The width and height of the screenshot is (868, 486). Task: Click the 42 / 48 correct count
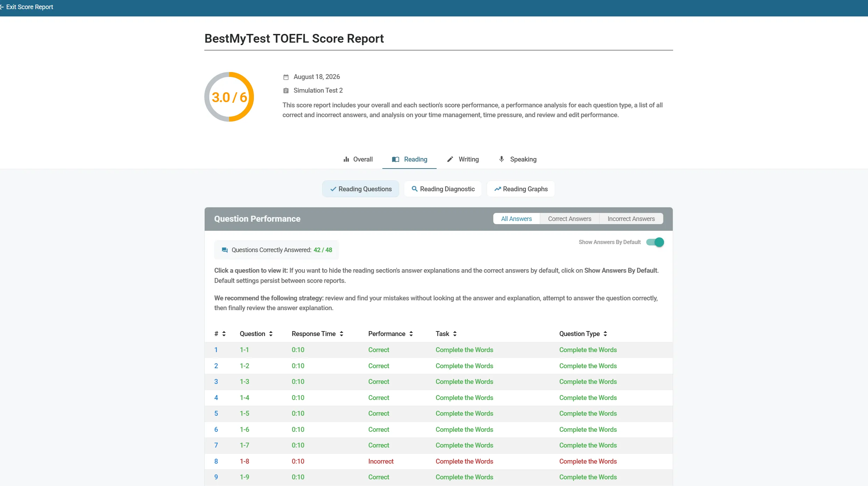pos(323,250)
